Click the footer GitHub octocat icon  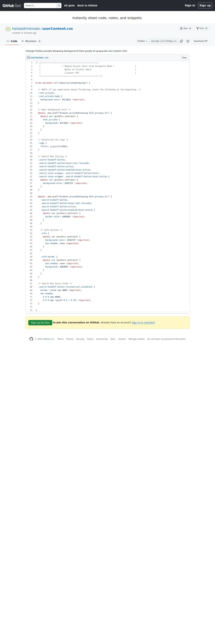[x=31, y=339]
